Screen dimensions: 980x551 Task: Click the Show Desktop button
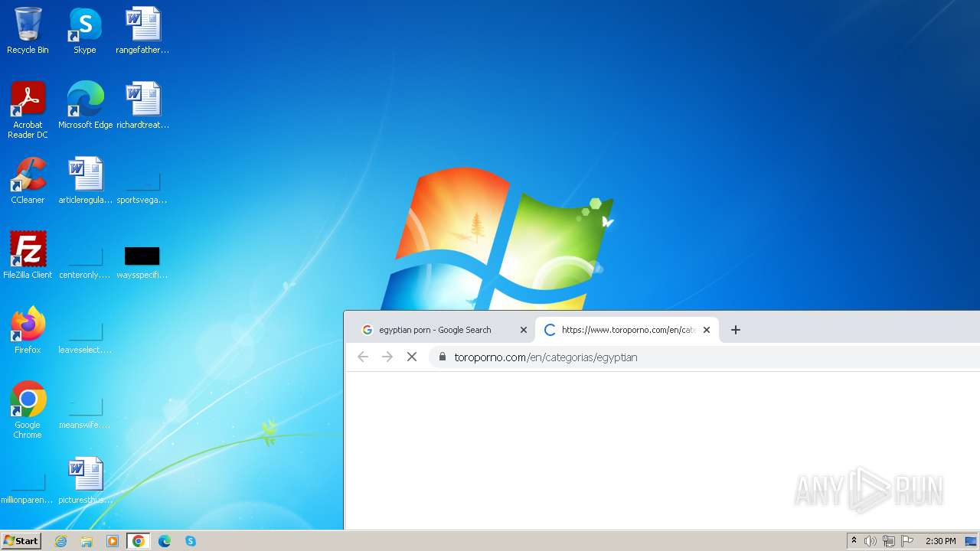tap(971, 541)
